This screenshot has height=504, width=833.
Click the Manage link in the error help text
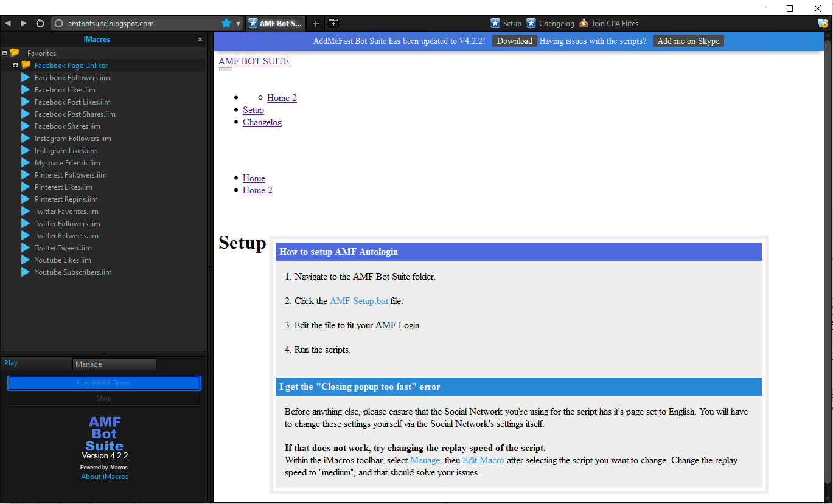pyautogui.click(x=425, y=460)
